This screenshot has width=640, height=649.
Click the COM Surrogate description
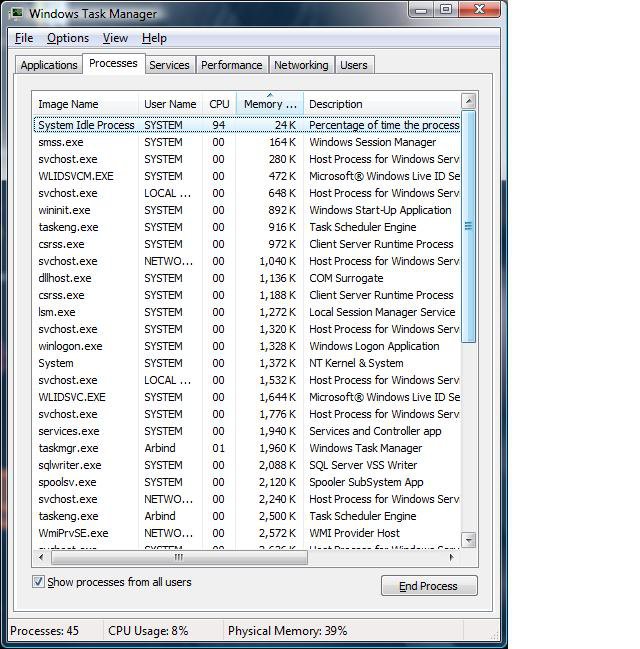346,278
